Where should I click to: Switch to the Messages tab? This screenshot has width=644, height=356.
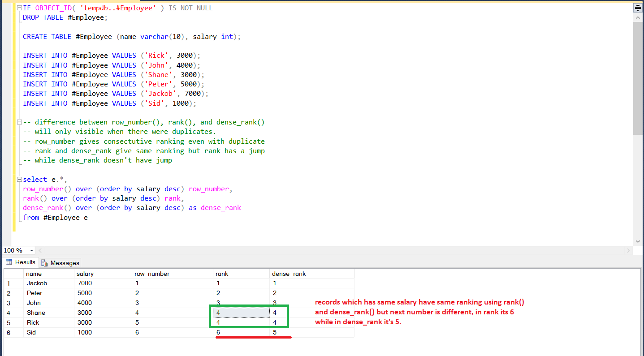[x=60, y=263]
